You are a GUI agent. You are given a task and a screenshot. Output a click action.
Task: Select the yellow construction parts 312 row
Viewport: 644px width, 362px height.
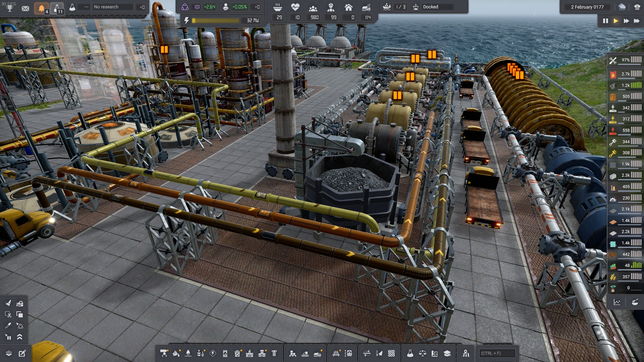click(x=626, y=119)
